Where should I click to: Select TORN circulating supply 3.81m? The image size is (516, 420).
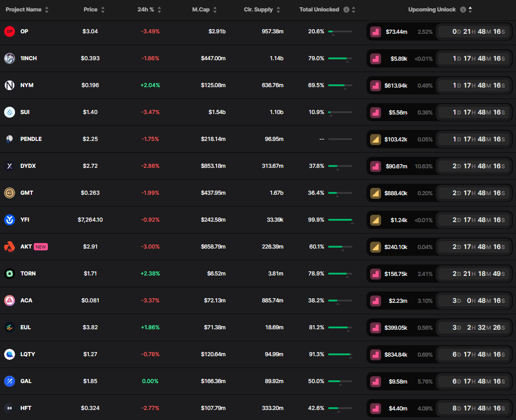coord(276,274)
